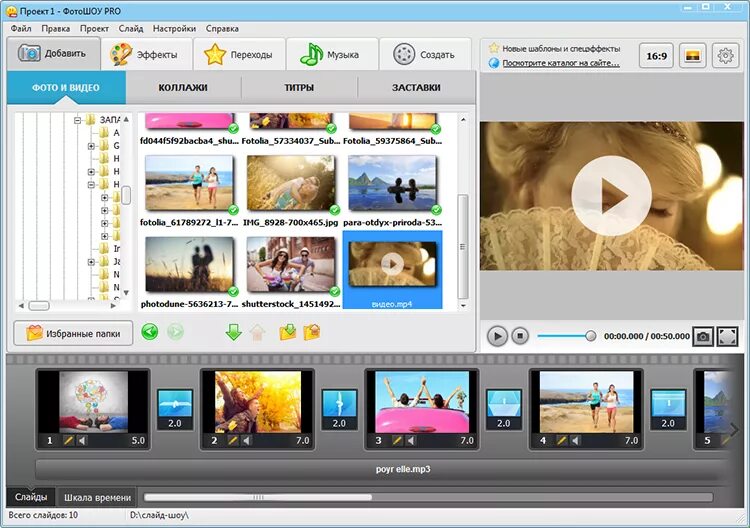750x528 pixels.
Task: Click the folder with envelope icon
Action: 312,332
